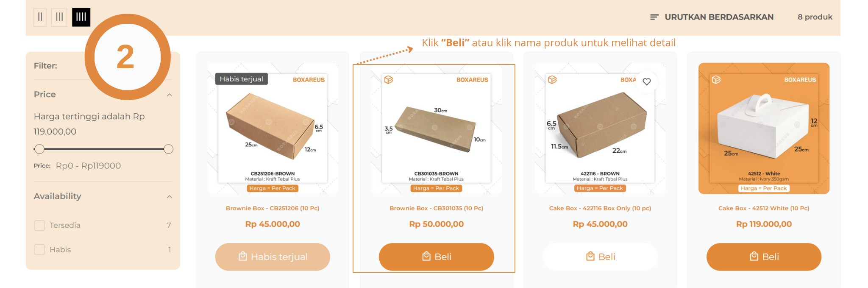Click the minimum price slider handle
This screenshot has height=288, width=868.
click(x=39, y=149)
